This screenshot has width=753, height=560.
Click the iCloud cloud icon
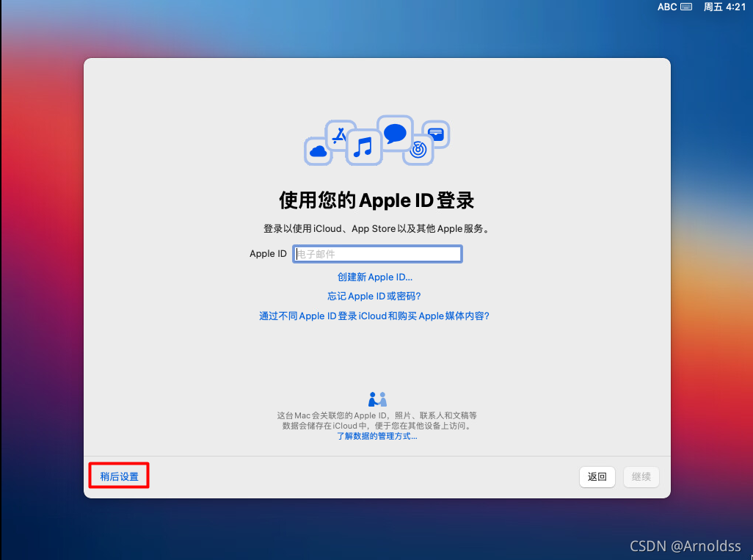point(318,151)
